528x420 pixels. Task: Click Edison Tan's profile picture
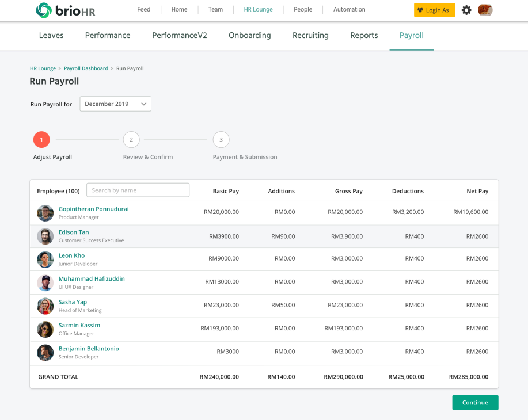tap(45, 236)
